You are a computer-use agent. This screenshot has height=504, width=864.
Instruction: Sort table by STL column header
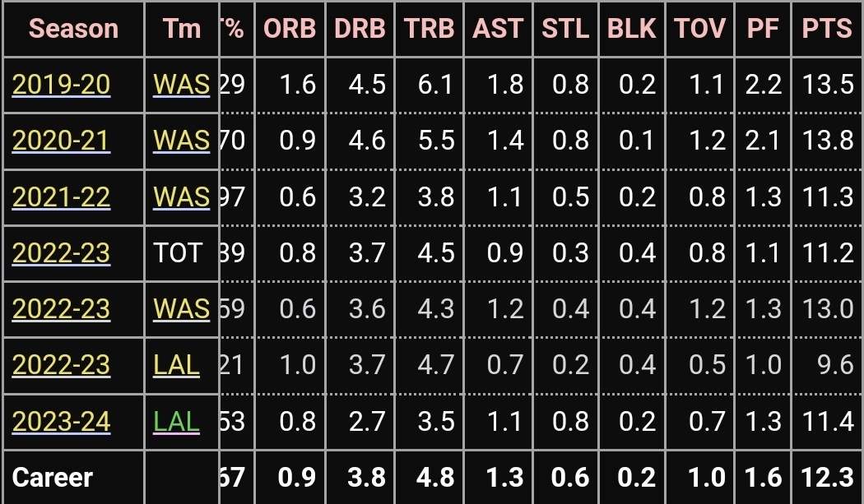click(565, 29)
